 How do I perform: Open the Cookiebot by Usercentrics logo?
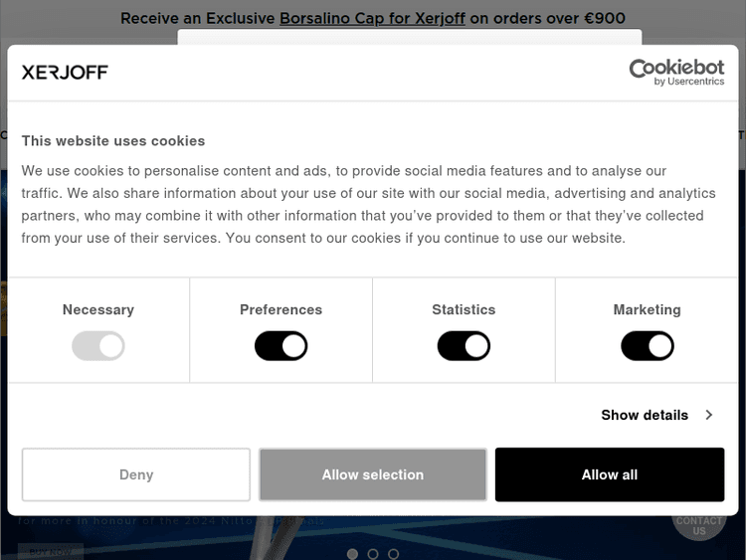pos(676,72)
